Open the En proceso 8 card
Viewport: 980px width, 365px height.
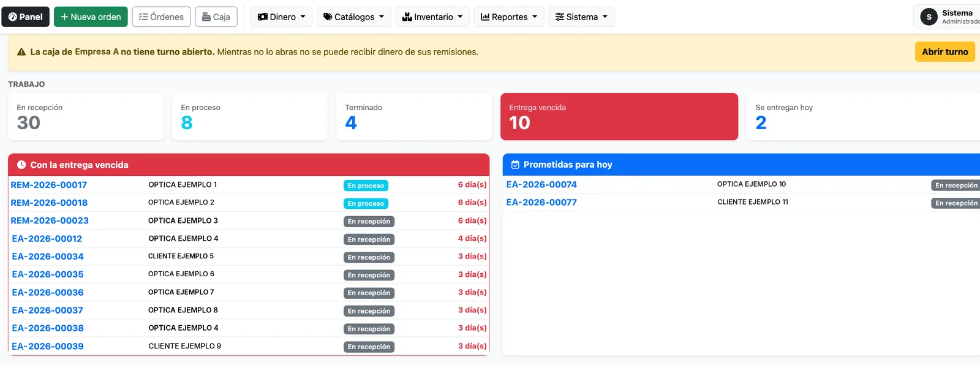coord(250,117)
